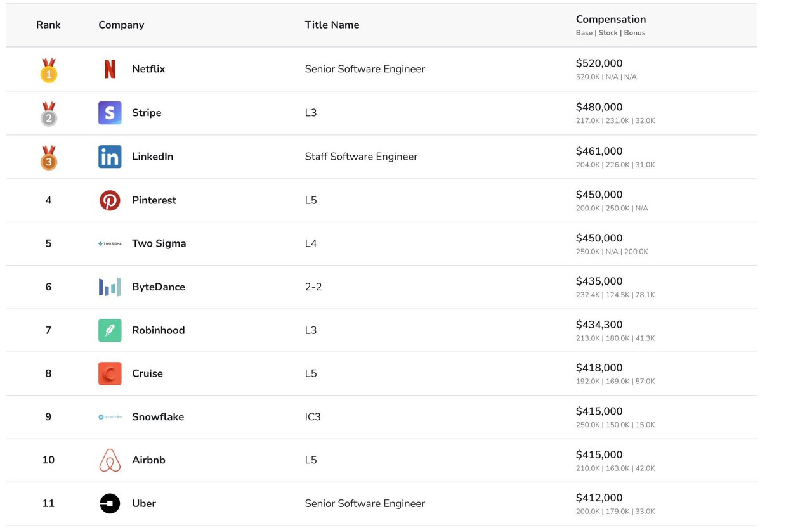Click rank number 7

(x=48, y=330)
